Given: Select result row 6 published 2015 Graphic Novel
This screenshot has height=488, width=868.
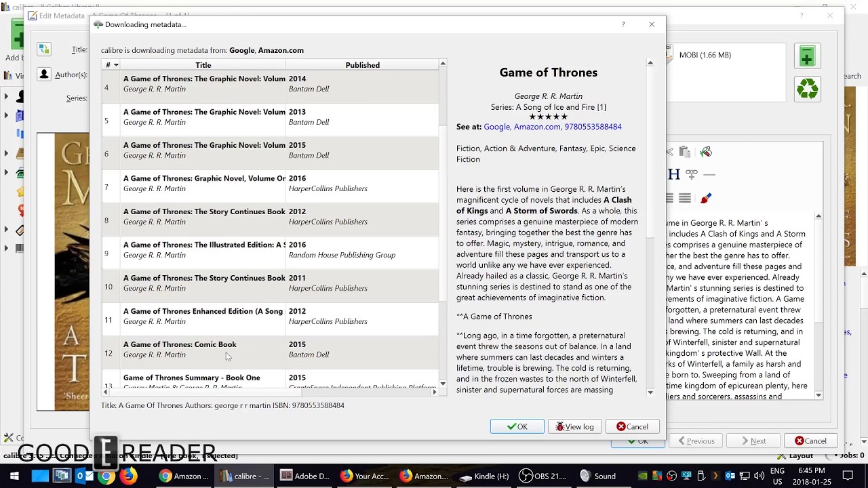Looking at the screenshot, I should [270, 152].
